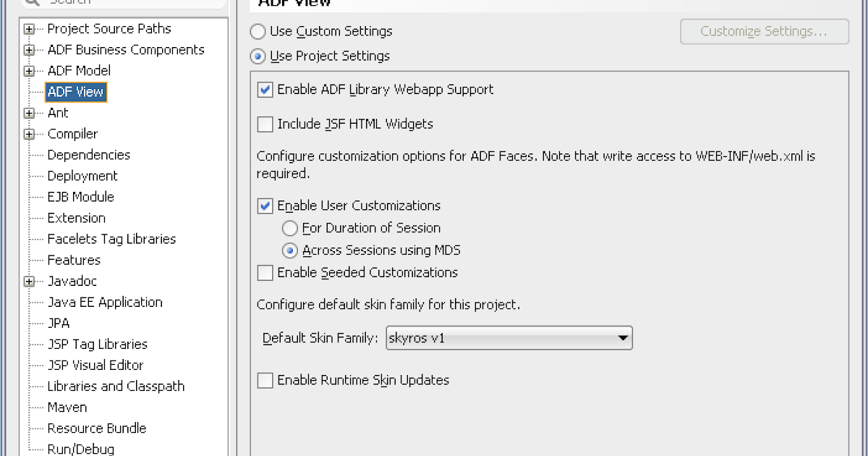Enable the Include JSF HTML Widgets option
868x456 pixels.
(x=265, y=124)
